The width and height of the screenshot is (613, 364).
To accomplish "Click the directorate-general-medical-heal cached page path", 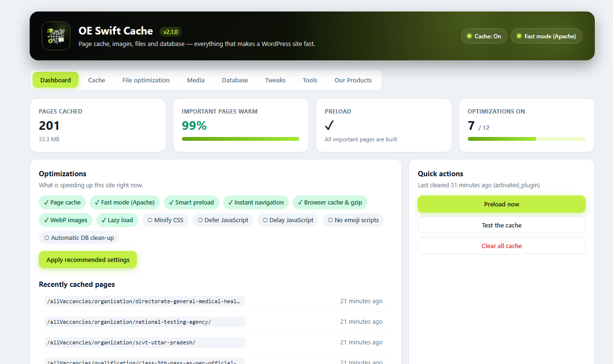I will pyautogui.click(x=145, y=301).
